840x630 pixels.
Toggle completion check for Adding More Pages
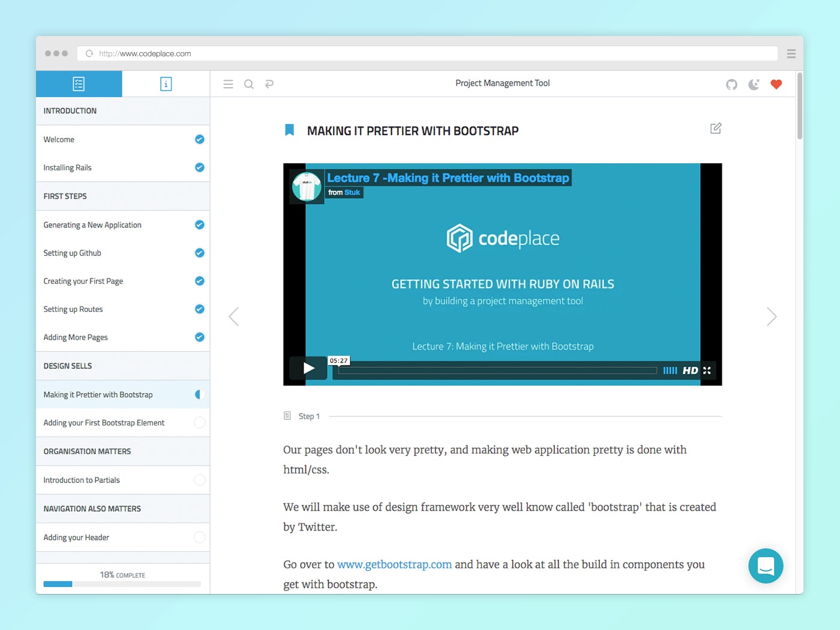[x=200, y=337]
